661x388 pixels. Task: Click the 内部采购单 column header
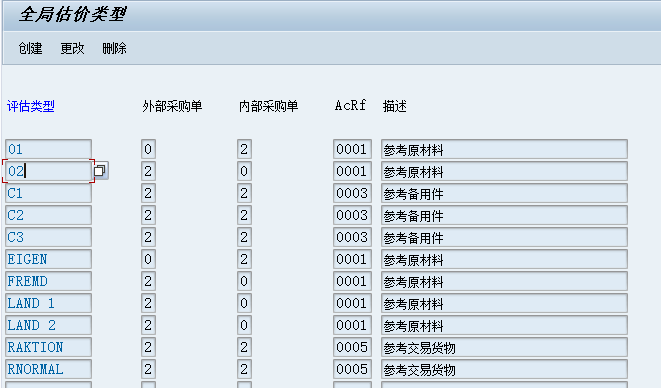coord(269,106)
